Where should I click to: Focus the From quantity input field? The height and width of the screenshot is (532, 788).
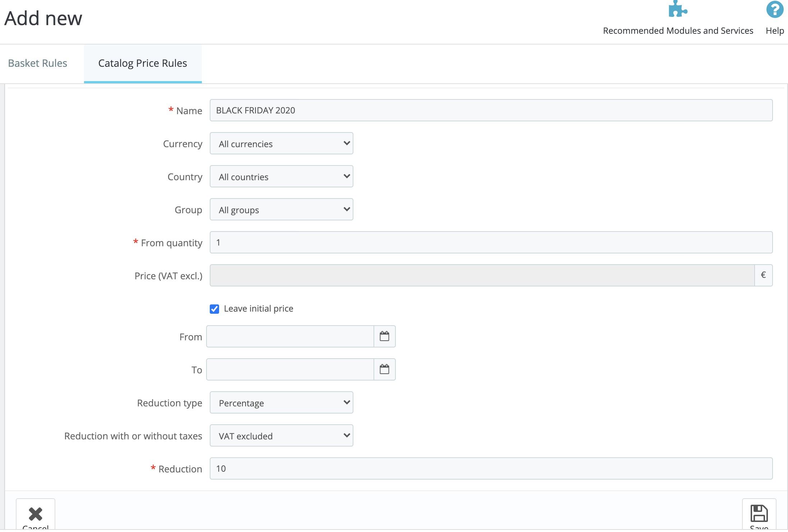tap(491, 243)
